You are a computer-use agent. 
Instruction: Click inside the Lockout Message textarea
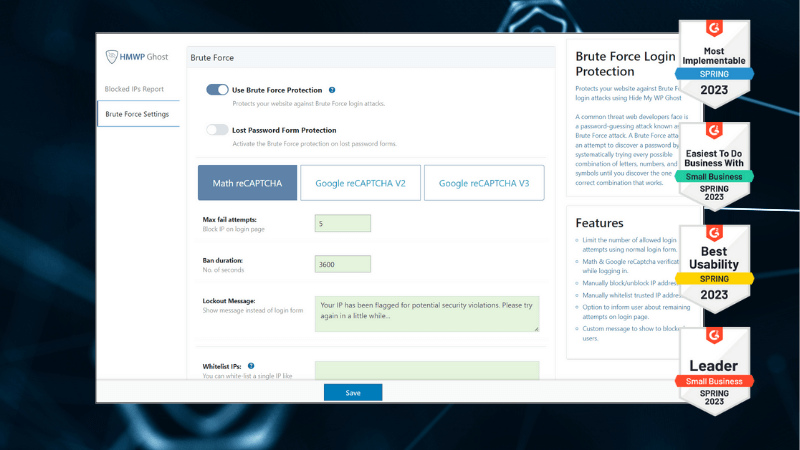[426, 312]
